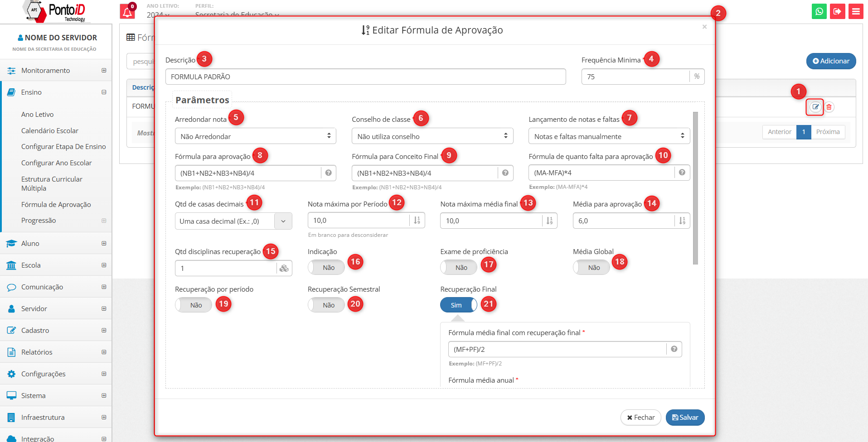The image size is (868, 442).
Task: Click the edit formula pencil icon
Action: pos(815,107)
